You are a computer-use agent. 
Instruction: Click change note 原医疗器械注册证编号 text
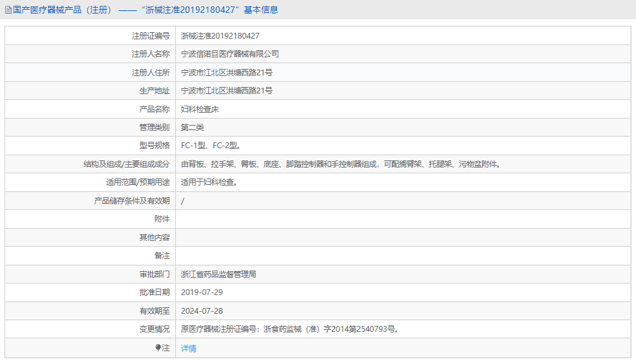pyautogui.click(x=291, y=329)
